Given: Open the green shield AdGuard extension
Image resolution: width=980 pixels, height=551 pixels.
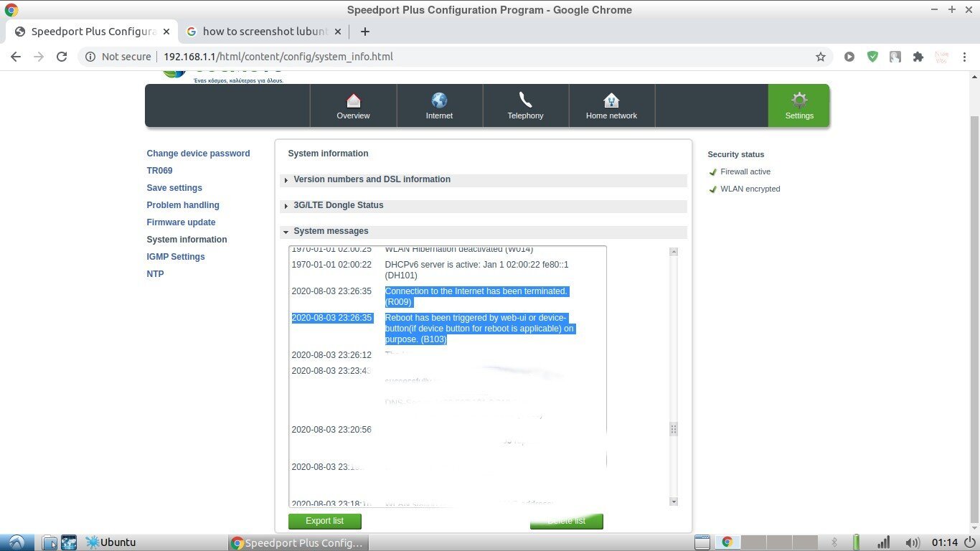Looking at the screenshot, I should click(872, 57).
